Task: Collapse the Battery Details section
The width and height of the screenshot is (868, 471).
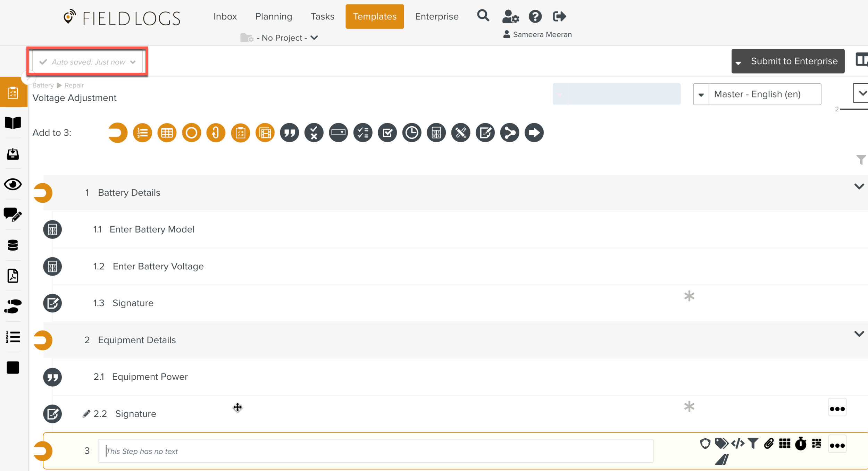Action: pos(859,186)
